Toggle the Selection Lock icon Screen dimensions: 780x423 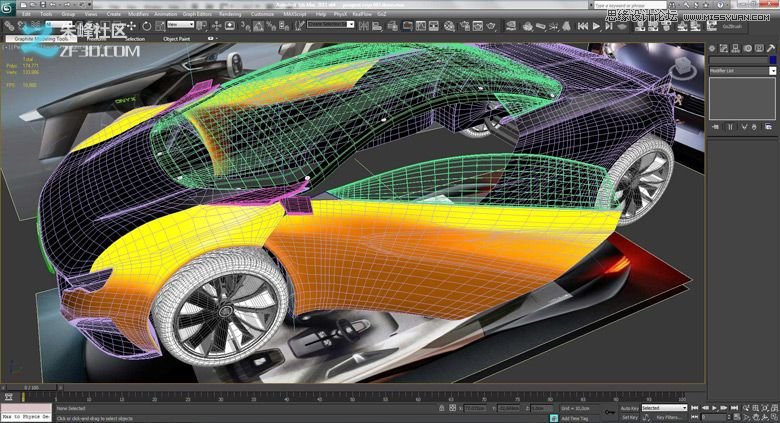(442, 408)
